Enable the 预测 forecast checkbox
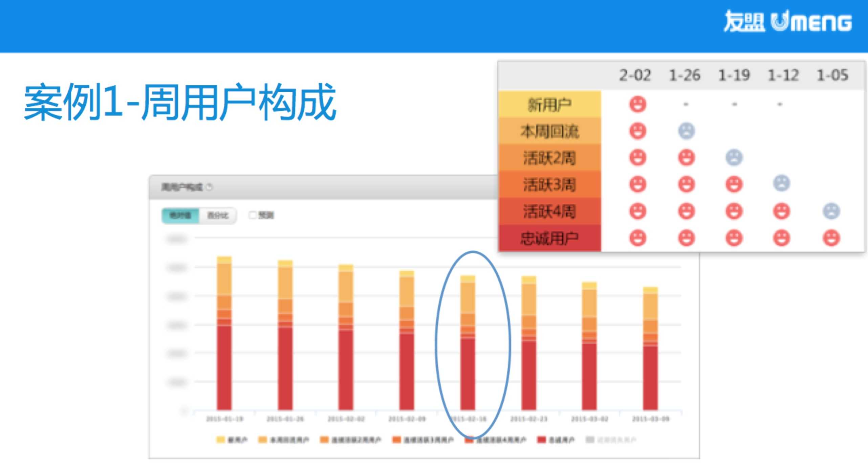Screen dimensions: 868x471 click(x=253, y=215)
